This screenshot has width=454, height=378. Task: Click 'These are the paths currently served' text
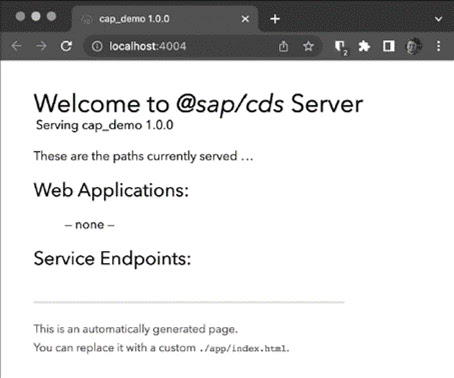pos(135,156)
